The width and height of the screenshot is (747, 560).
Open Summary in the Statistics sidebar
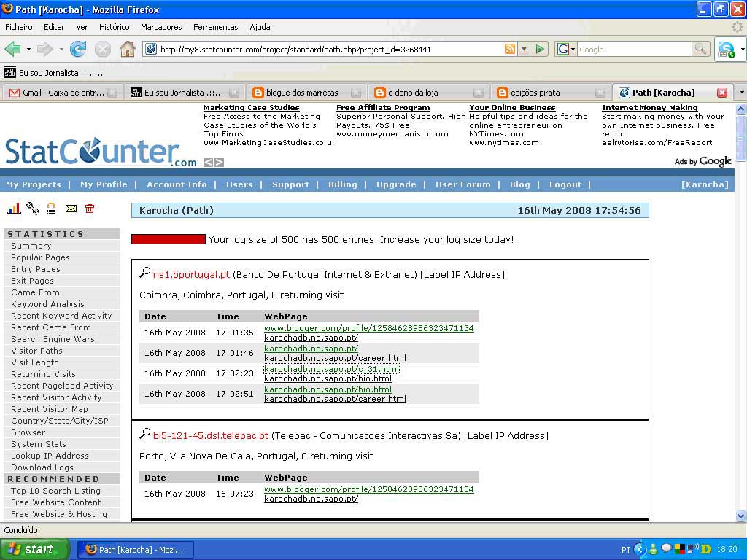click(x=31, y=246)
